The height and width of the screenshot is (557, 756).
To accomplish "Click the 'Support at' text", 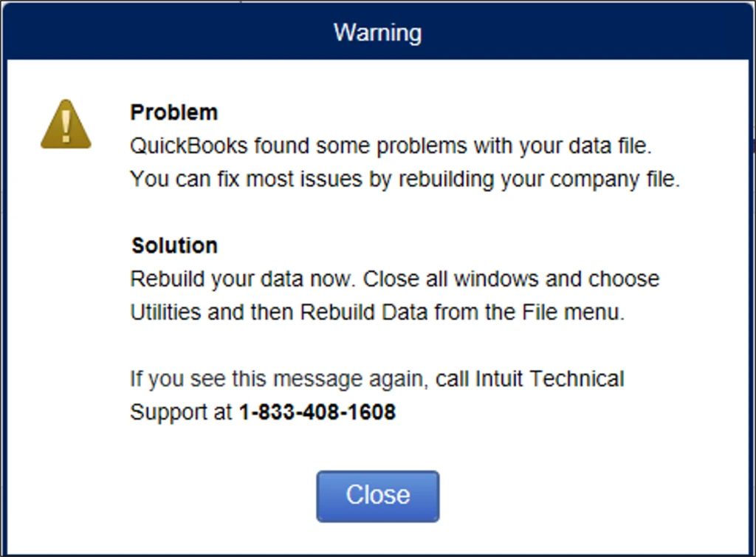I will 181,412.
